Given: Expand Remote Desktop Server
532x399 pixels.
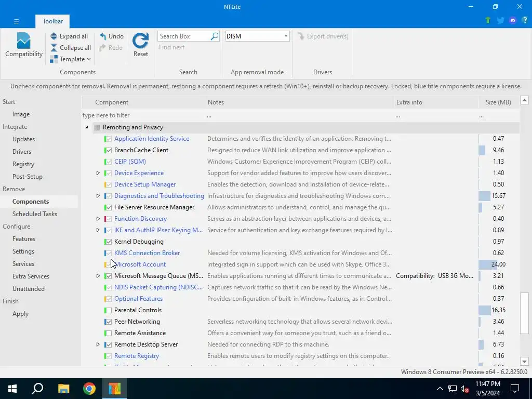Looking at the screenshot, I should tap(98, 344).
